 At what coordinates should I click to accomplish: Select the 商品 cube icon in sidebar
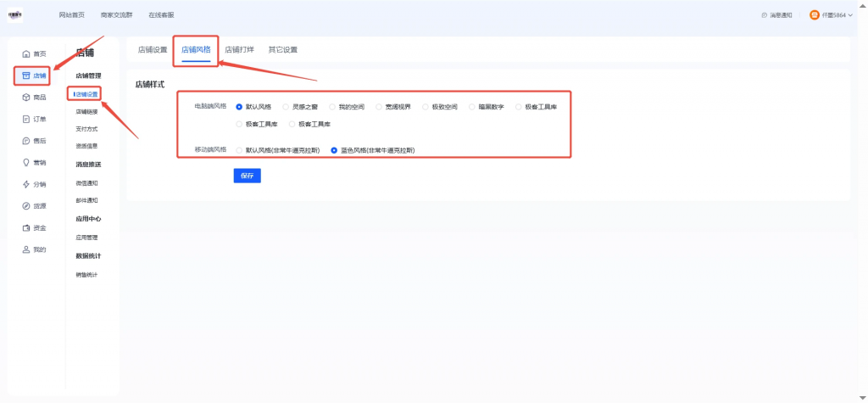(25, 98)
